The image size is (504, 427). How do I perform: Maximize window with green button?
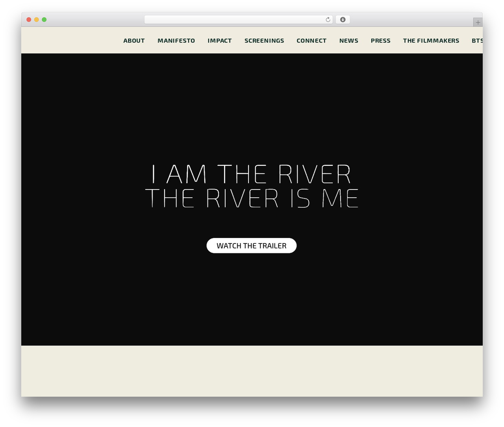[44, 20]
